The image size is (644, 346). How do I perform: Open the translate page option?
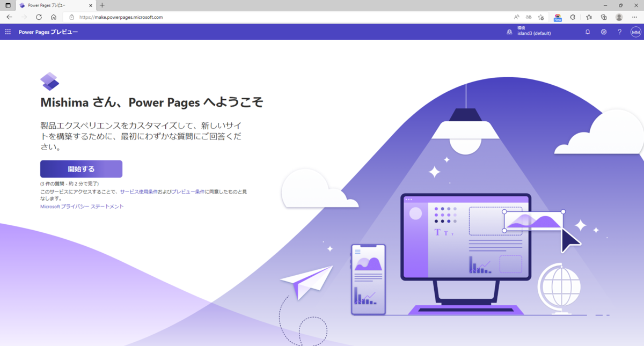pos(529,17)
